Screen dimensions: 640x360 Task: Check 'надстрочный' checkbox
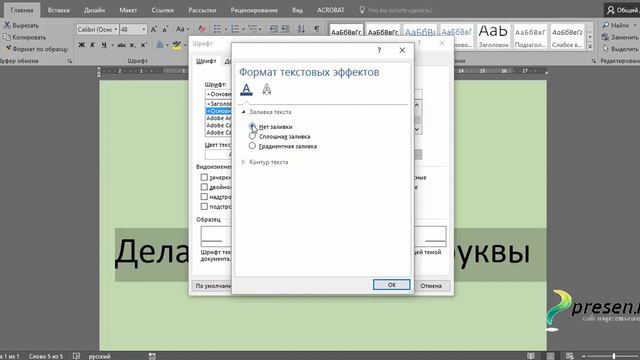[x=204, y=197]
